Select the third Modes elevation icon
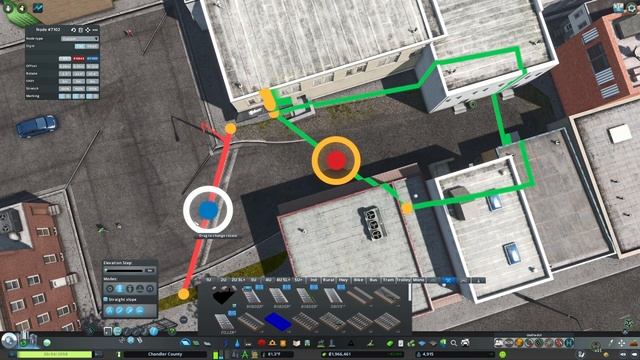 point(130,289)
